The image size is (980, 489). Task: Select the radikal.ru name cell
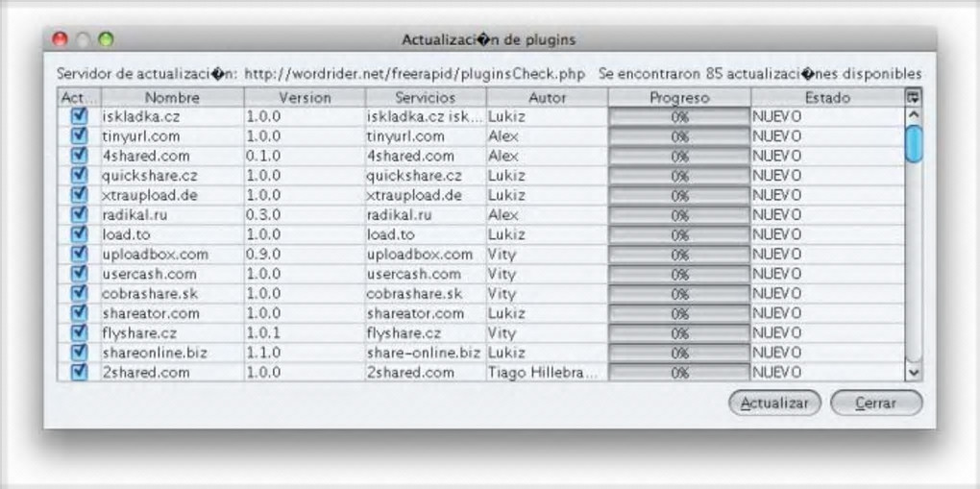(173, 214)
